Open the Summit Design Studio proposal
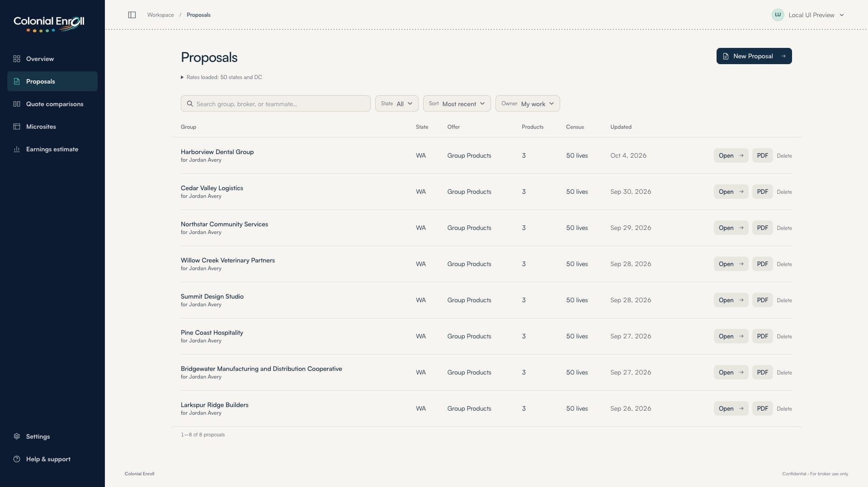 pos(731,300)
